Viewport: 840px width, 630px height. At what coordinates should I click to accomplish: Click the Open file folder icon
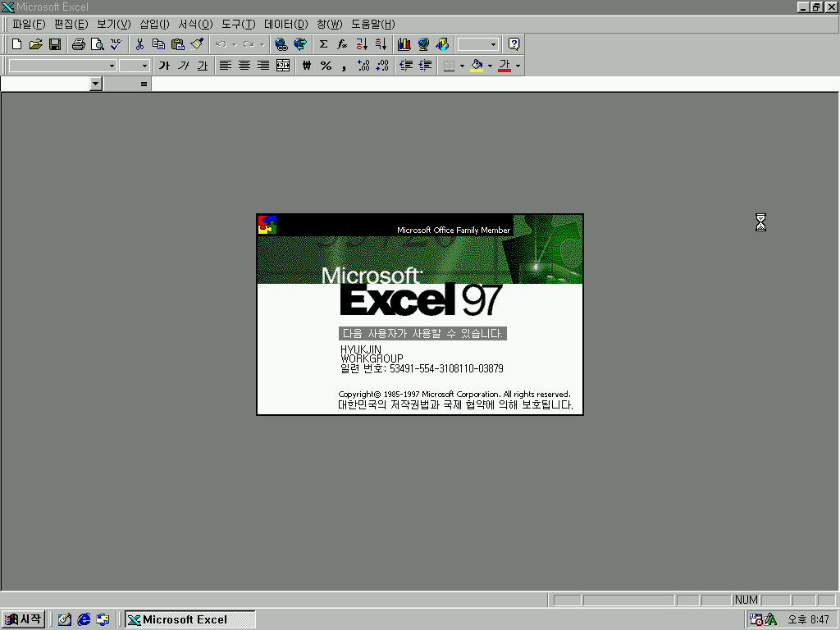point(35,44)
